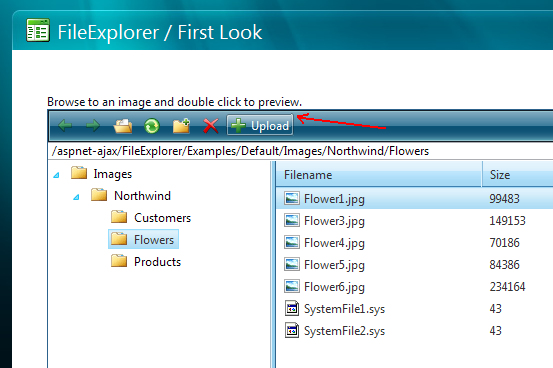Click the size 43 in SystemFile2.sys row

496,331
